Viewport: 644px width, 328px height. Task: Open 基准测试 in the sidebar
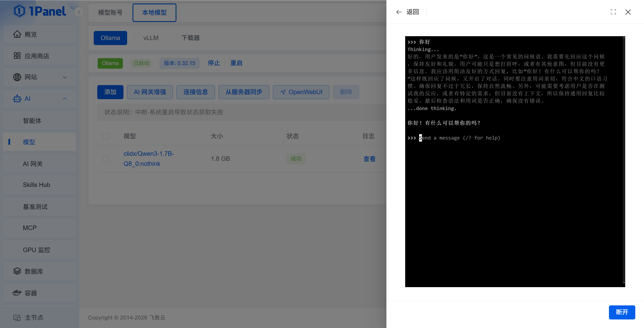click(40, 207)
